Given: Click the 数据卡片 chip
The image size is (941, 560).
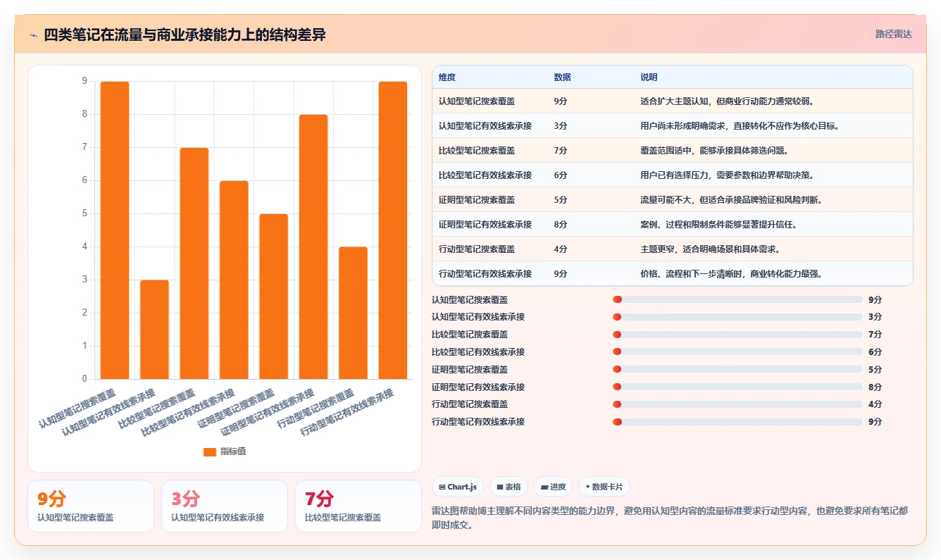Looking at the screenshot, I should tap(604, 487).
